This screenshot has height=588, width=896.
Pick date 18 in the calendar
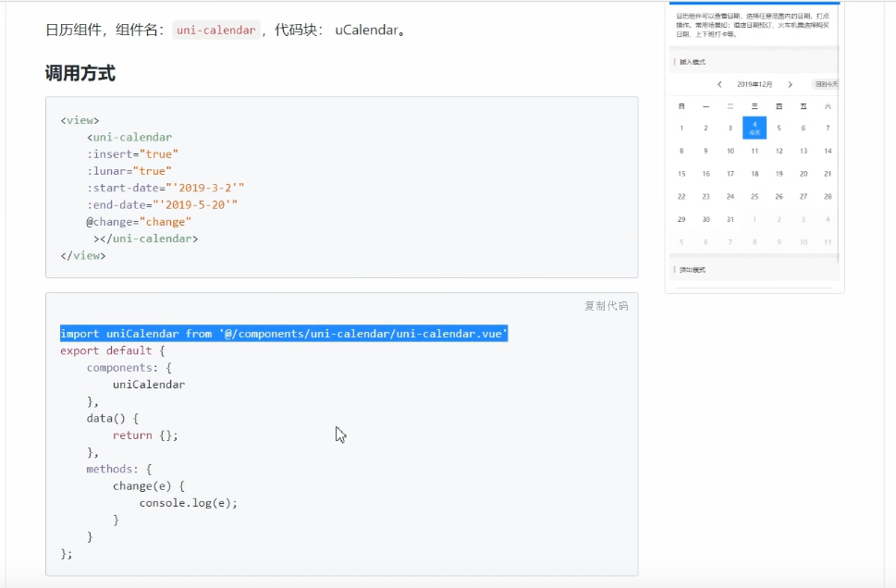pos(755,174)
